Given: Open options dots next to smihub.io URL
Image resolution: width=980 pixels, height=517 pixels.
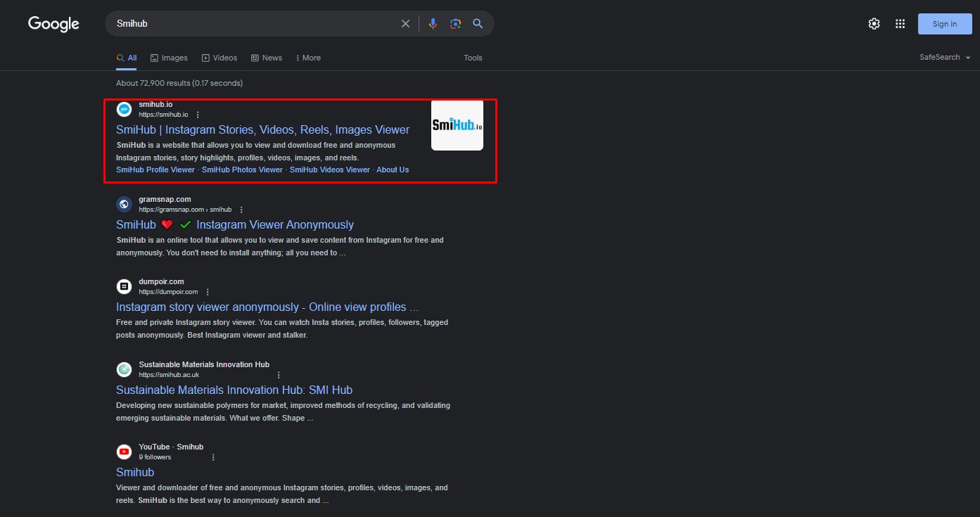Looking at the screenshot, I should click(198, 115).
